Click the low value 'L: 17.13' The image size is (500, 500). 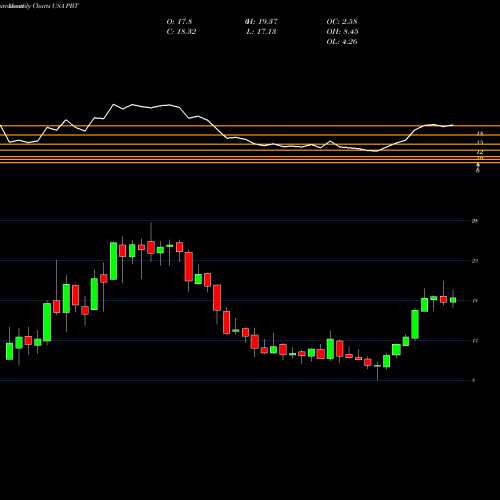(x=261, y=32)
